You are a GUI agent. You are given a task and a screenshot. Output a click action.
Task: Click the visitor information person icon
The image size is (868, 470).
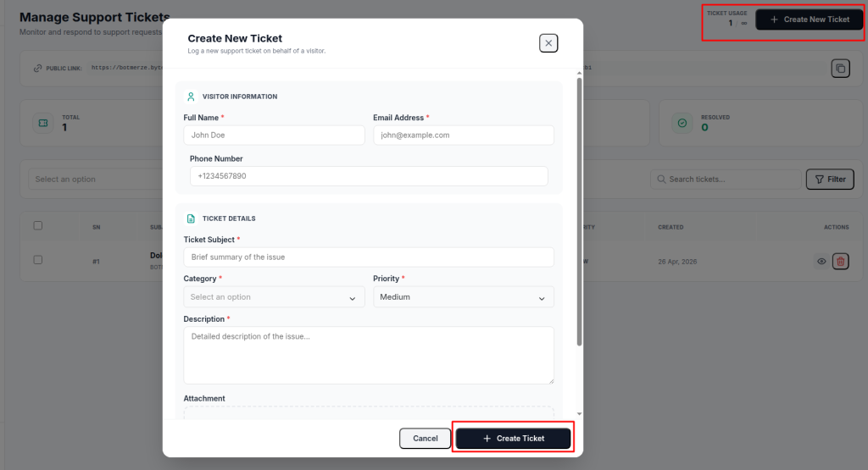(191, 97)
